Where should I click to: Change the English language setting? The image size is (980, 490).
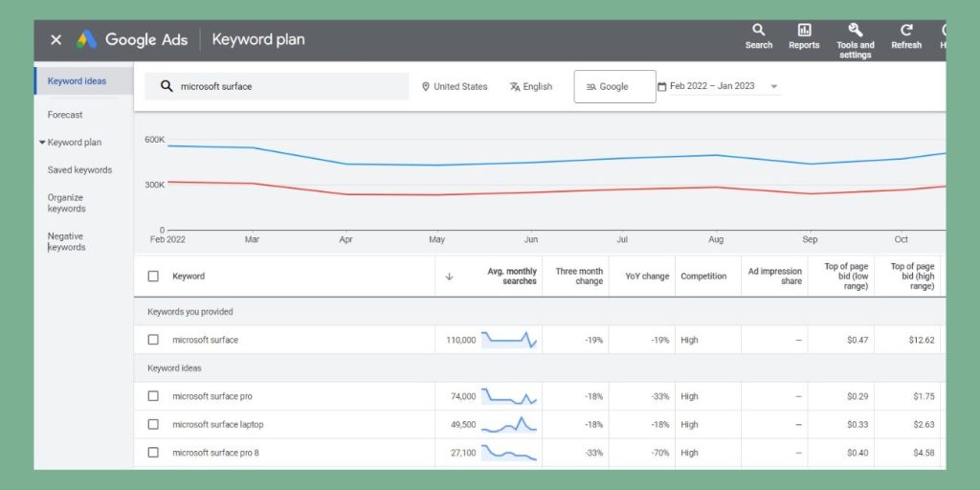point(530,87)
